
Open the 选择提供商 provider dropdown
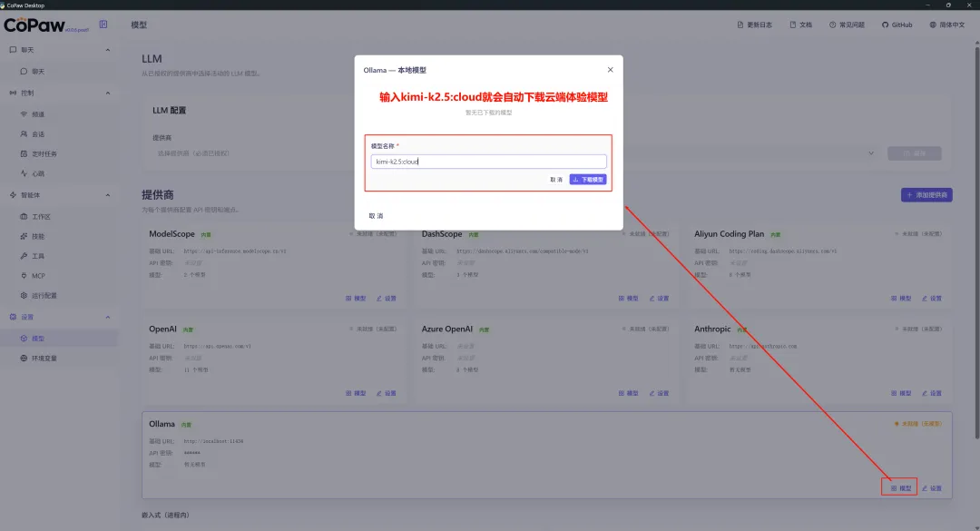515,153
